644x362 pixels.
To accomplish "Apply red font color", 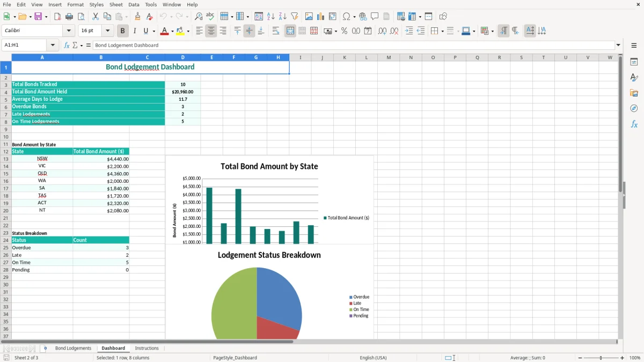I will tap(165, 31).
